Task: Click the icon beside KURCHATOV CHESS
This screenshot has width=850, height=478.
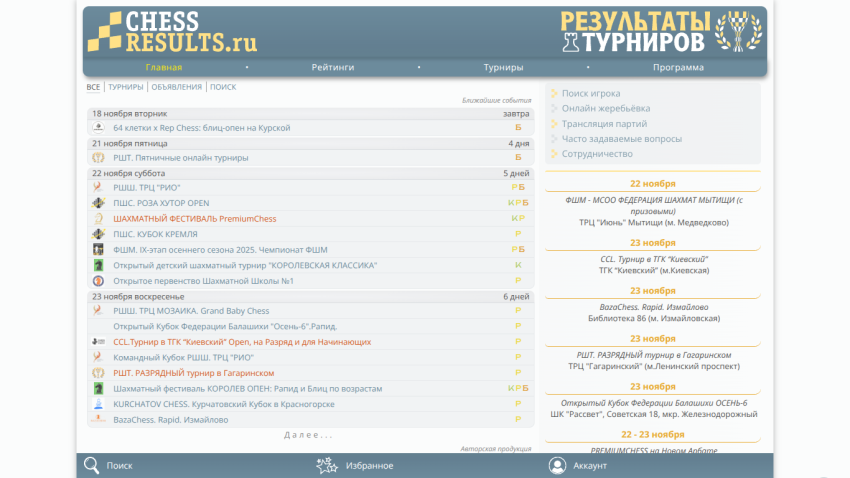Action: pyautogui.click(x=98, y=404)
